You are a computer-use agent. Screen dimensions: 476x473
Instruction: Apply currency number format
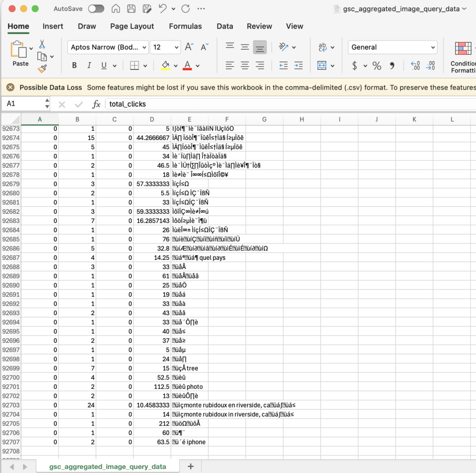[x=354, y=65]
